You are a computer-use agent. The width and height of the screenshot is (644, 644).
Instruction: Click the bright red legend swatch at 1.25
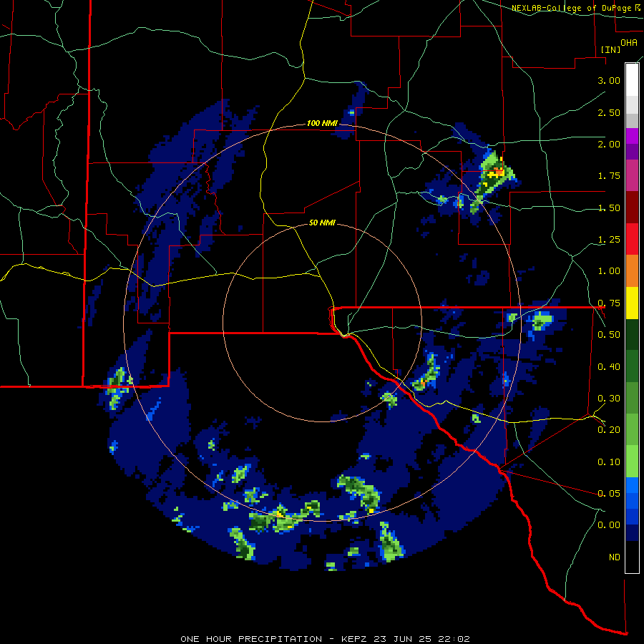(x=632, y=239)
